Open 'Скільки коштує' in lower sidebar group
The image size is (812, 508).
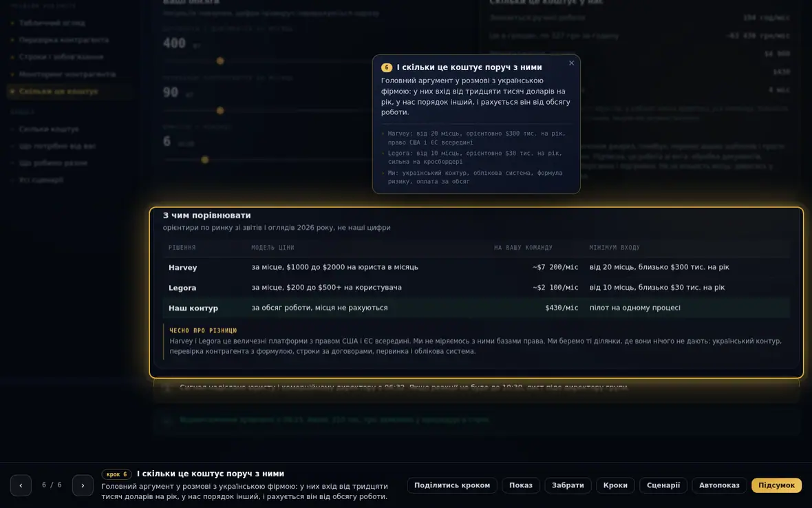coord(49,129)
